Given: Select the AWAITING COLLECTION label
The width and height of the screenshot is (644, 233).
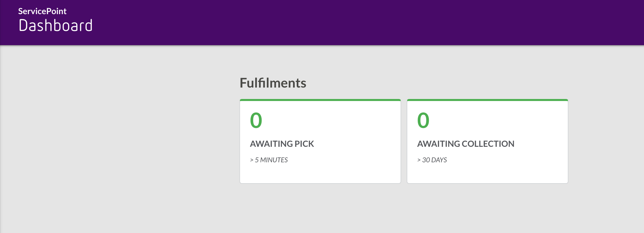Looking at the screenshot, I should click(x=466, y=144).
